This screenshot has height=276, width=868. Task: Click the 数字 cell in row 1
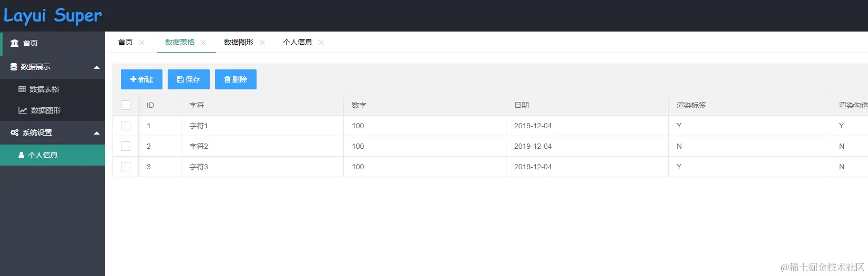[425, 126]
